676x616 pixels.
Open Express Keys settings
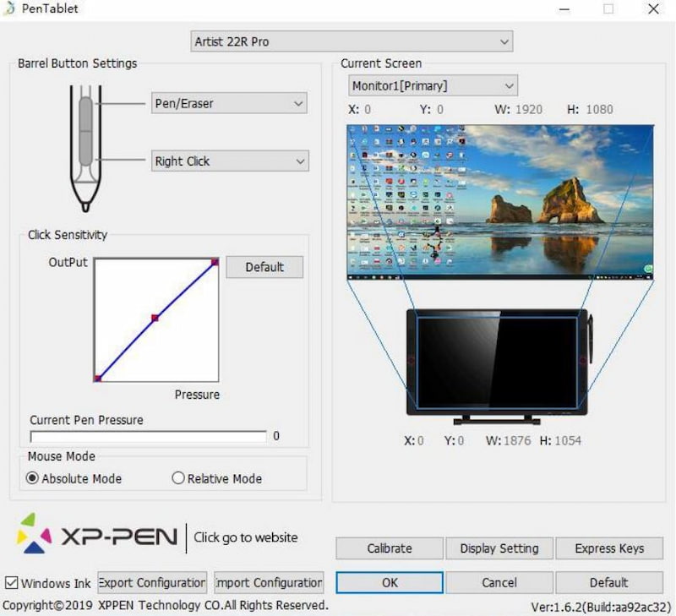pyautogui.click(x=609, y=548)
